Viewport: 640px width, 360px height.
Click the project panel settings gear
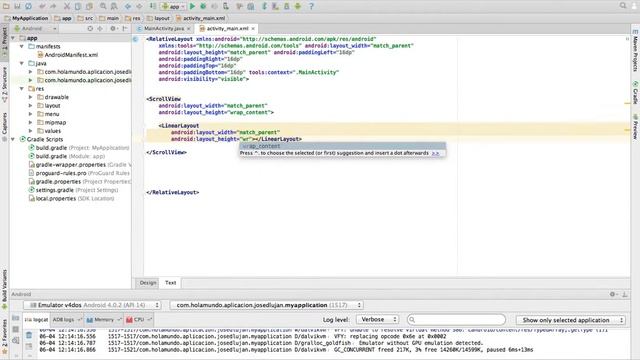point(113,29)
